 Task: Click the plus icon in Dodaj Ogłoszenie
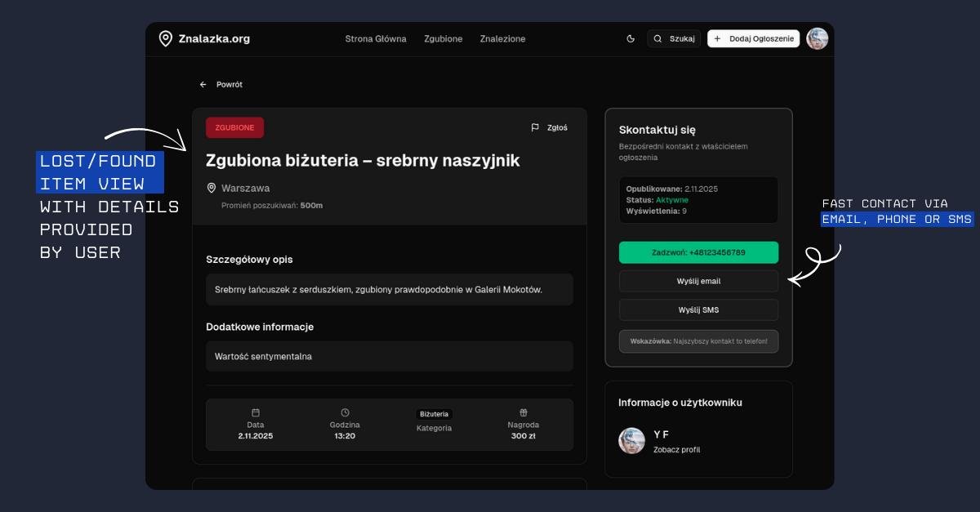[x=718, y=38]
